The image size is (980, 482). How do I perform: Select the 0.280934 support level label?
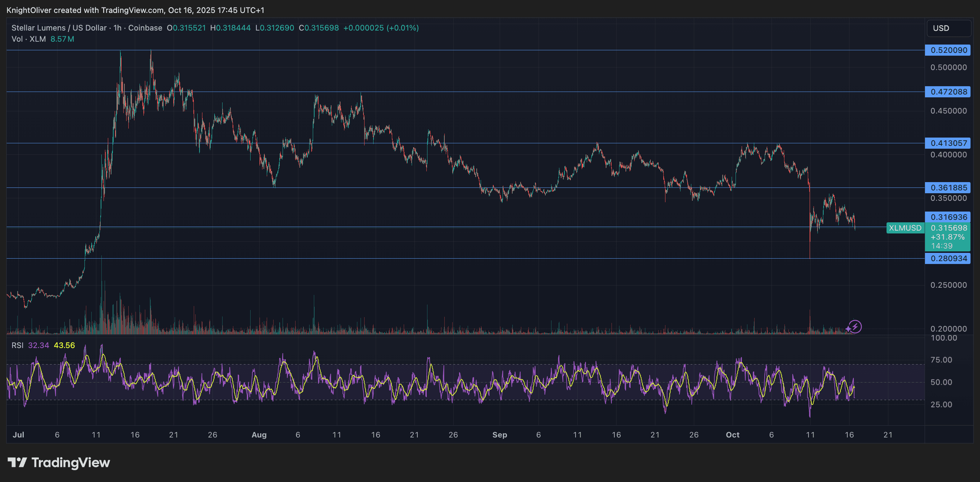pos(948,258)
